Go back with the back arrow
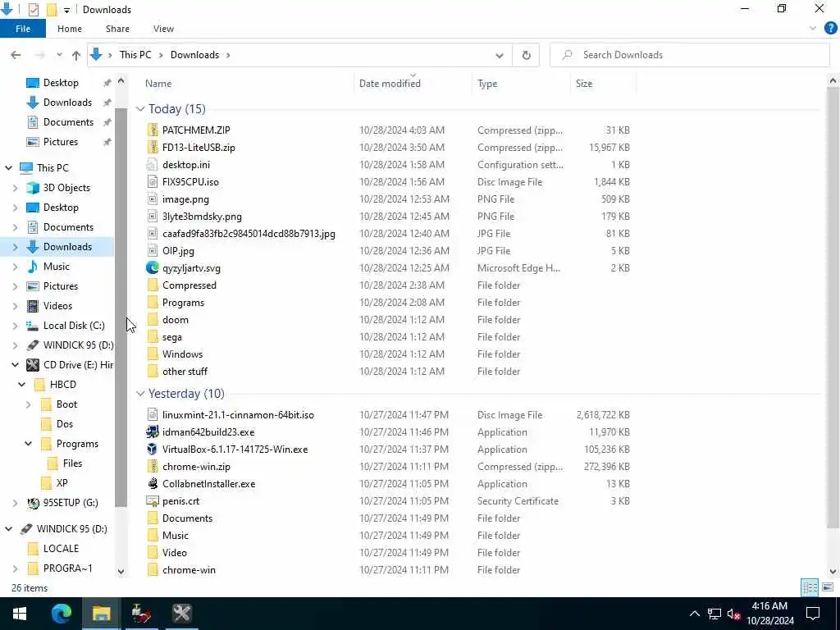The image size is (840, 630). 16,55
